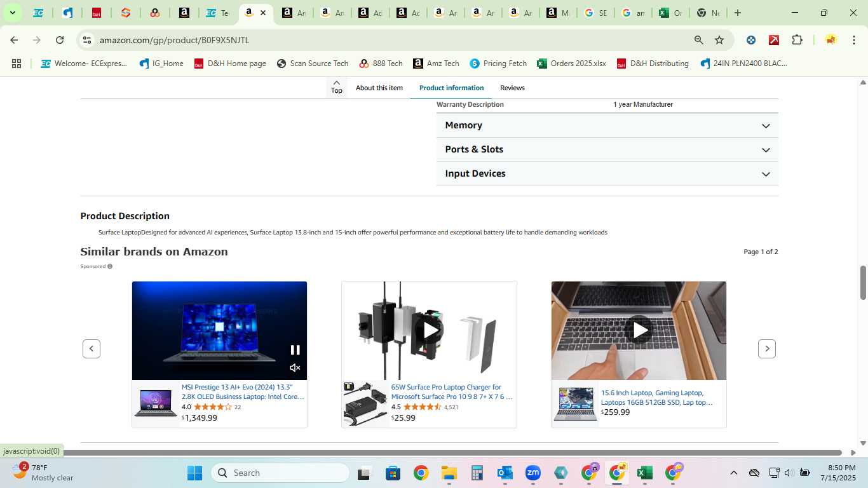Screen dimensions: 868x488
Task: Open the 24IN PLN2400 BLAC bookmark
Action: coord(743,64)
